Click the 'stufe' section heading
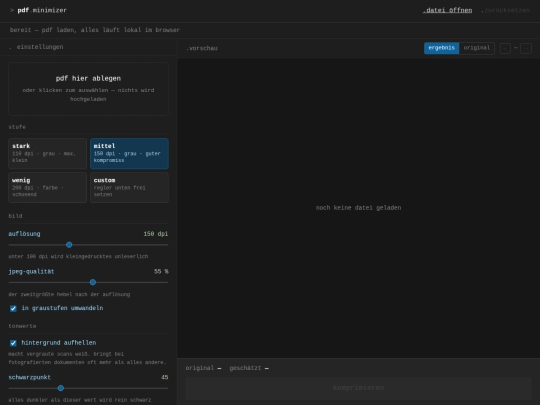 (17, 127)
